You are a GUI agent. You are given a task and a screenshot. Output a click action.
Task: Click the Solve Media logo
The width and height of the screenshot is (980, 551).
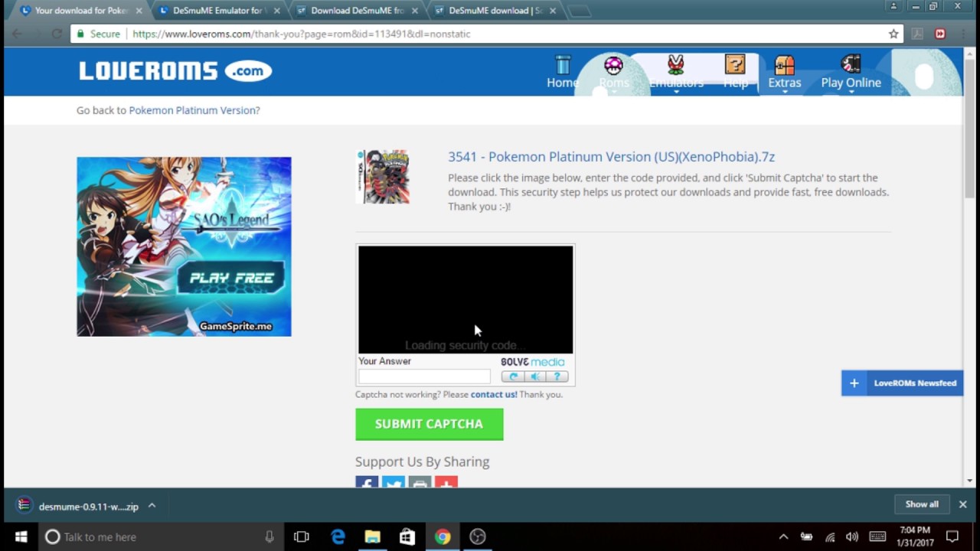click(x=532, y=362)
